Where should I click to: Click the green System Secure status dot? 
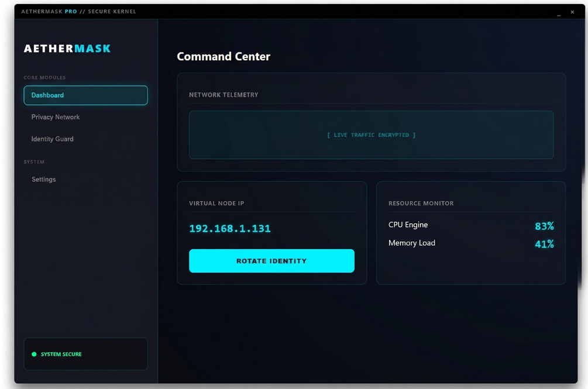(34, 354)
